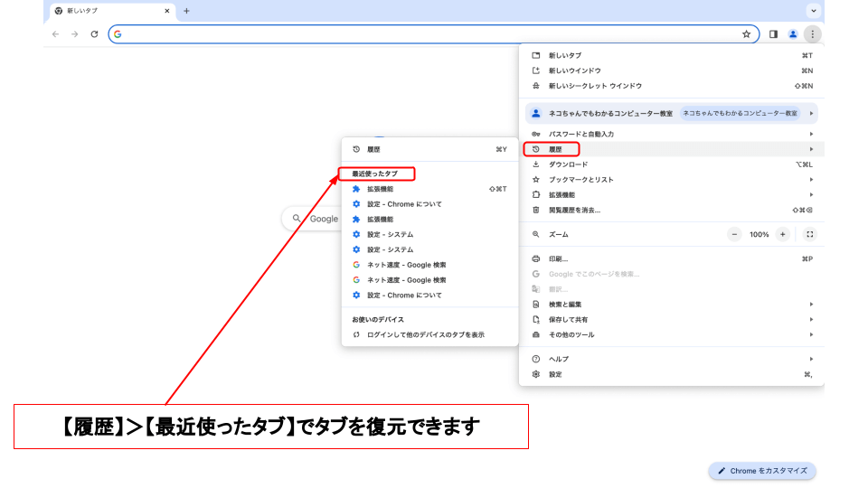Click the reload page icon

94,34
